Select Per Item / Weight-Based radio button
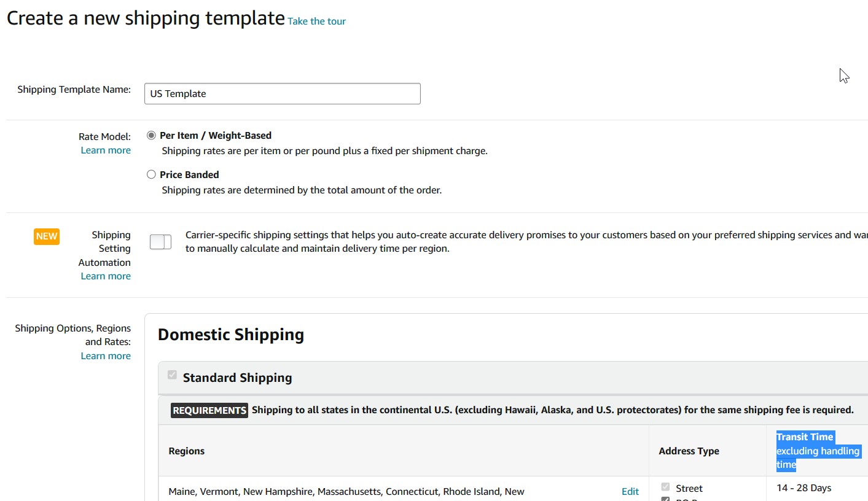Image resolution: width=868 pixels, height=501 pixels. (151, 135)
